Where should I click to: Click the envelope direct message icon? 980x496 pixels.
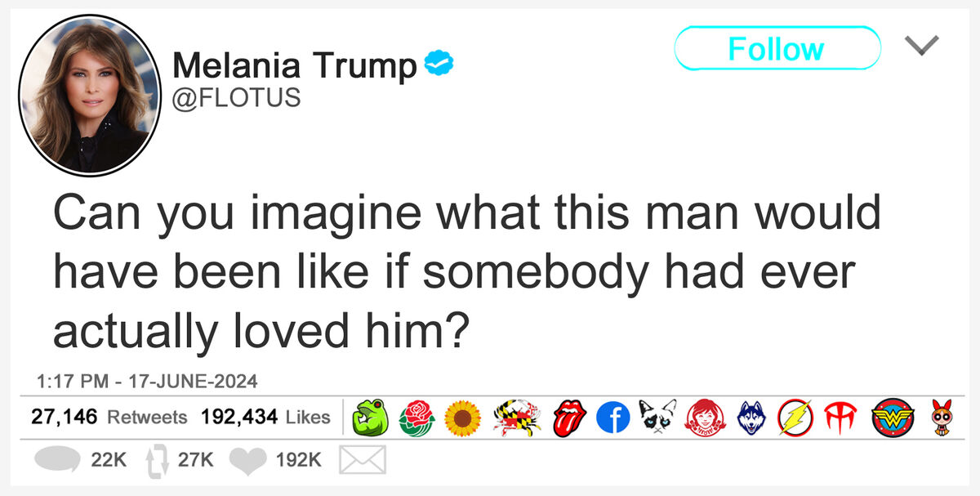coord(362,461)
